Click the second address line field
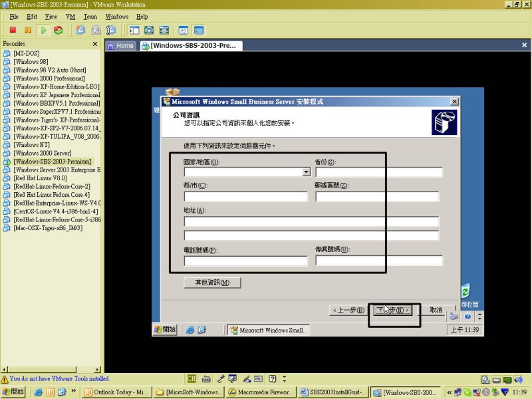Screen dimensions: 532x399 (x=311, y=235)
